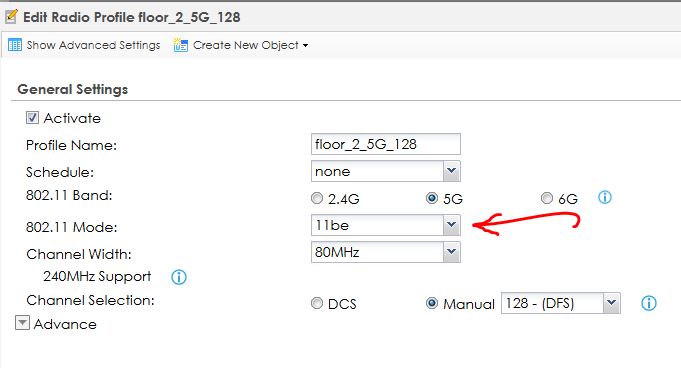Select the 2.4G band radio button
This screenshot has width=681, height=368.
click(317, 198)
